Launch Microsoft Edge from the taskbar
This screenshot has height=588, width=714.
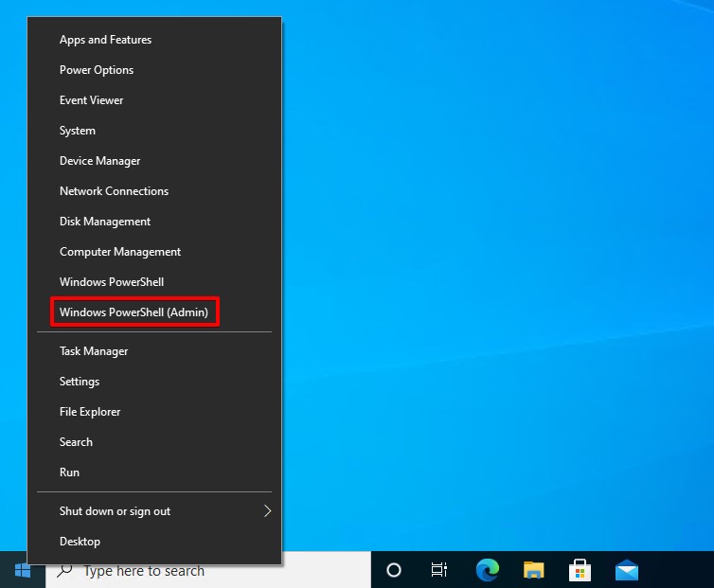pos(487,570)
